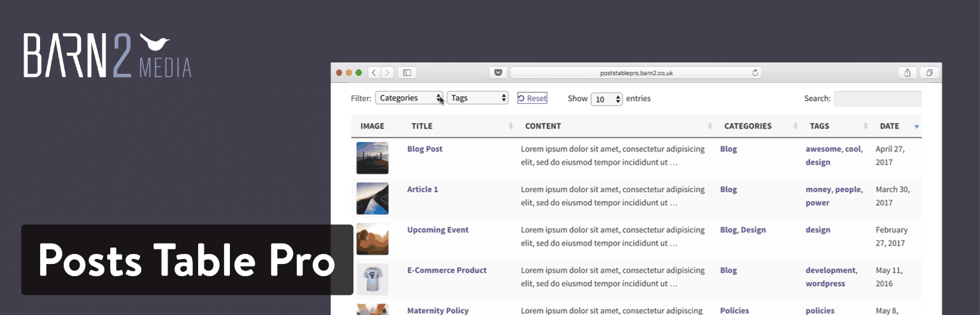Expand the Show entries count dropdown
Viewport: 980px width, 315px height.
(x=606, y=99)
